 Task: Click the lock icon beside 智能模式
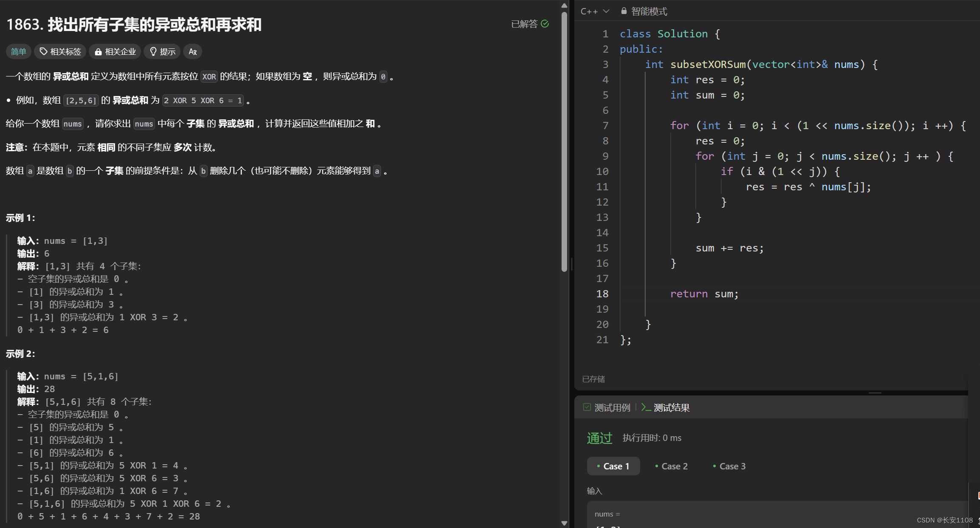pos(624,11)
